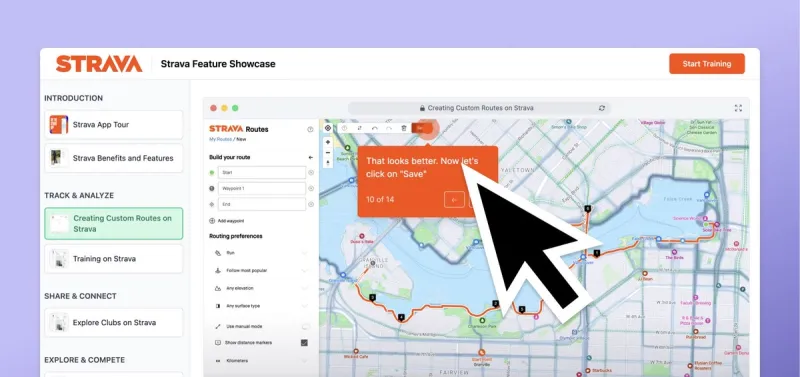The width and height of the screenshot is (800, 377).
Task: Click the Start point input field
Action: click(x=262, y=172)
